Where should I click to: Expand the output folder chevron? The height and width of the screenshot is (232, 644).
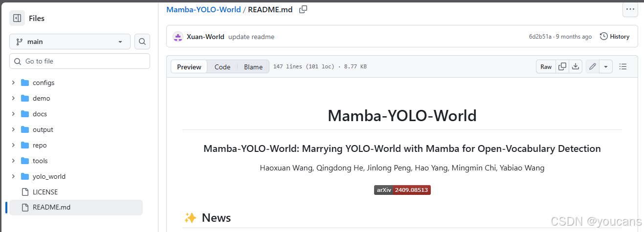pyautogui.click(x=13, y=129)
